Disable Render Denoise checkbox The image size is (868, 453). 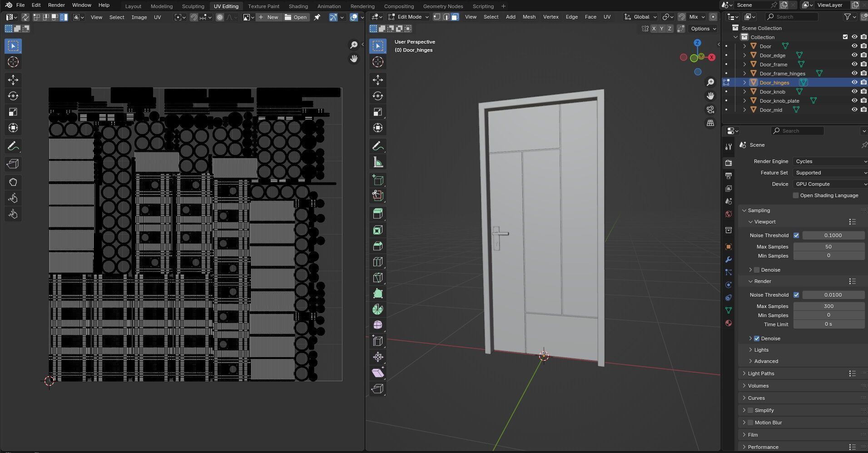point(757,339)
